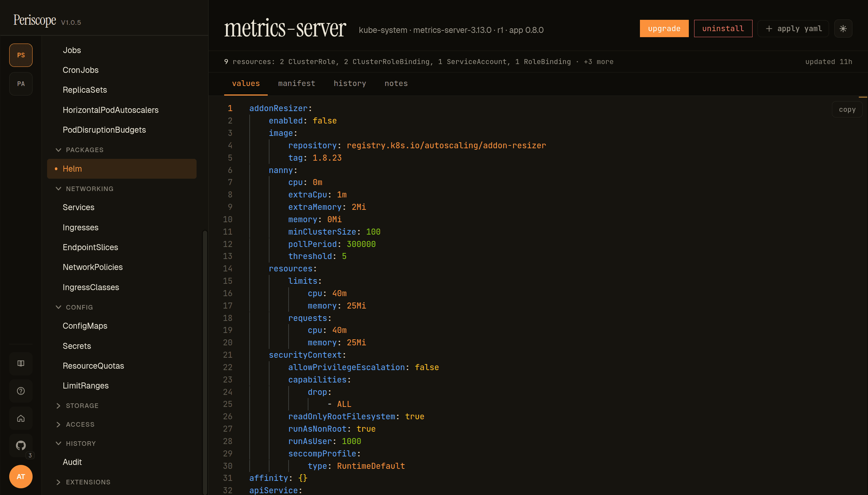Collapse the PACKAGES section
This screenshot has width=868, height=495.
(79, 150)
